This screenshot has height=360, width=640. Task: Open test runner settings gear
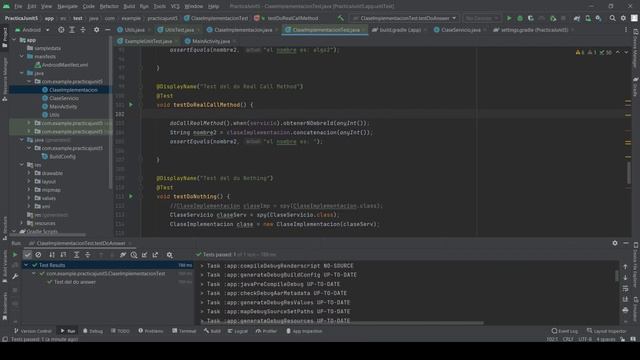pyautogui.click(x=169, y=255)
